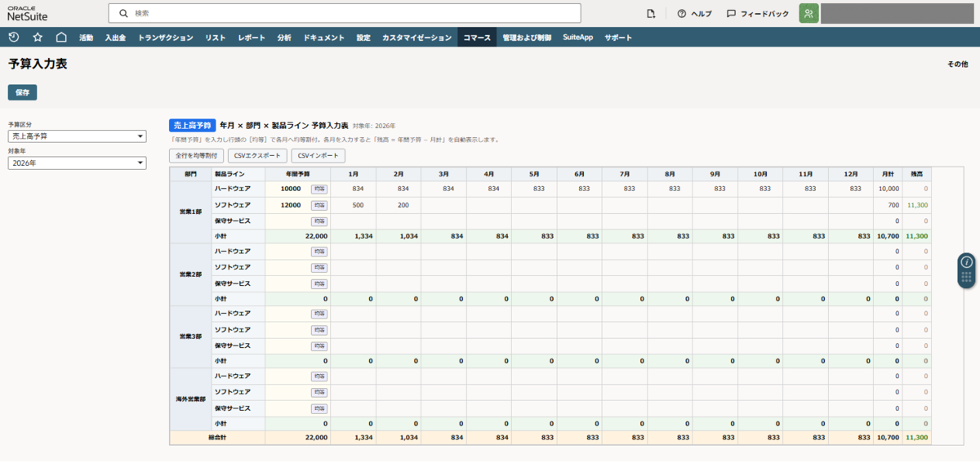This screenshot has width=980, height=468.
Task: Click the global 検索 search field
Action: [x=345, y=14]
